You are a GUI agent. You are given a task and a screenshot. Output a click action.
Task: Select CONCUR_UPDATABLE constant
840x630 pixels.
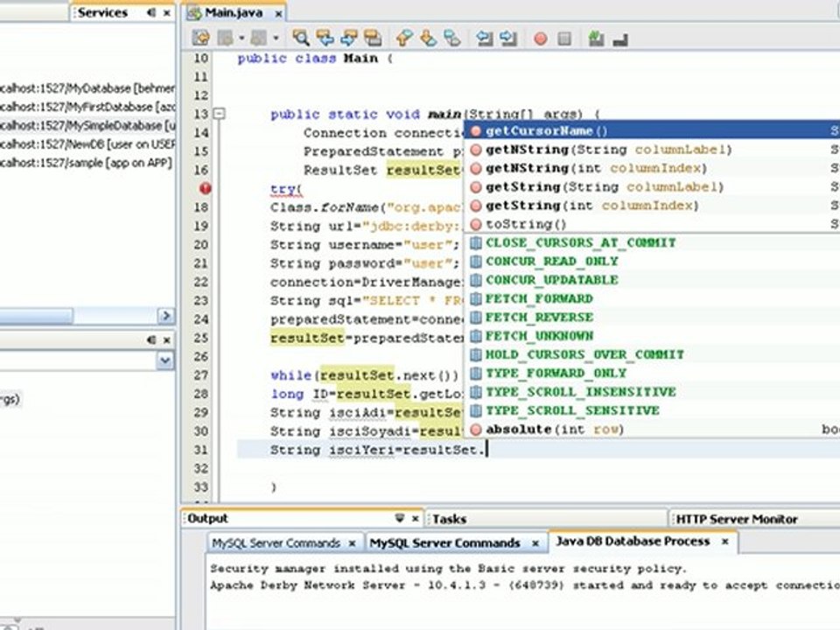point(651,280)
